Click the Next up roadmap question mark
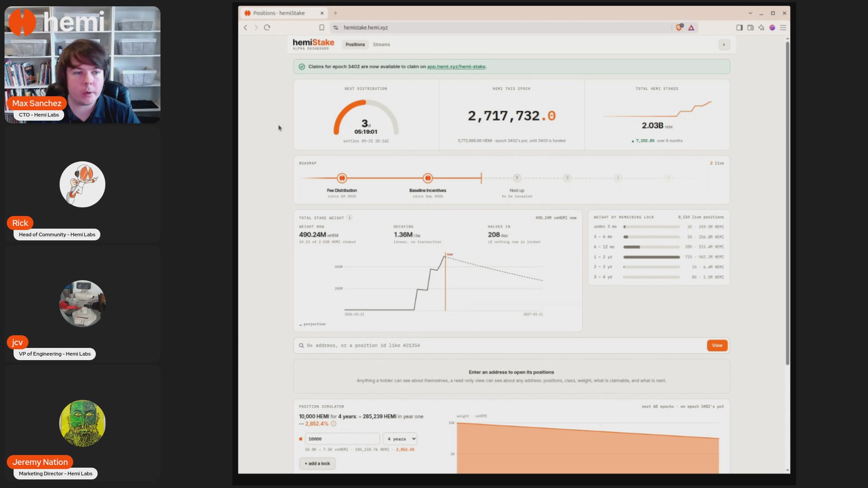The image size is (868, 488). tap(517, 178)
